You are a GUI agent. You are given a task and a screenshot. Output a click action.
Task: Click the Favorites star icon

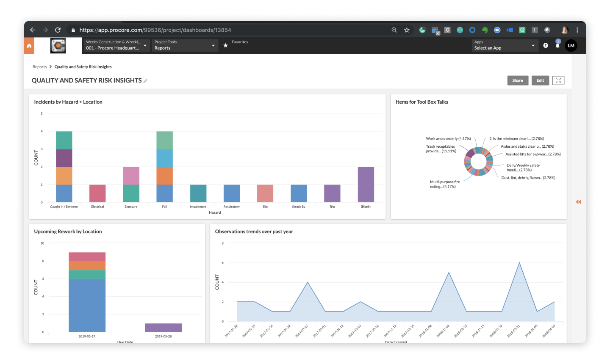point(225,45)
